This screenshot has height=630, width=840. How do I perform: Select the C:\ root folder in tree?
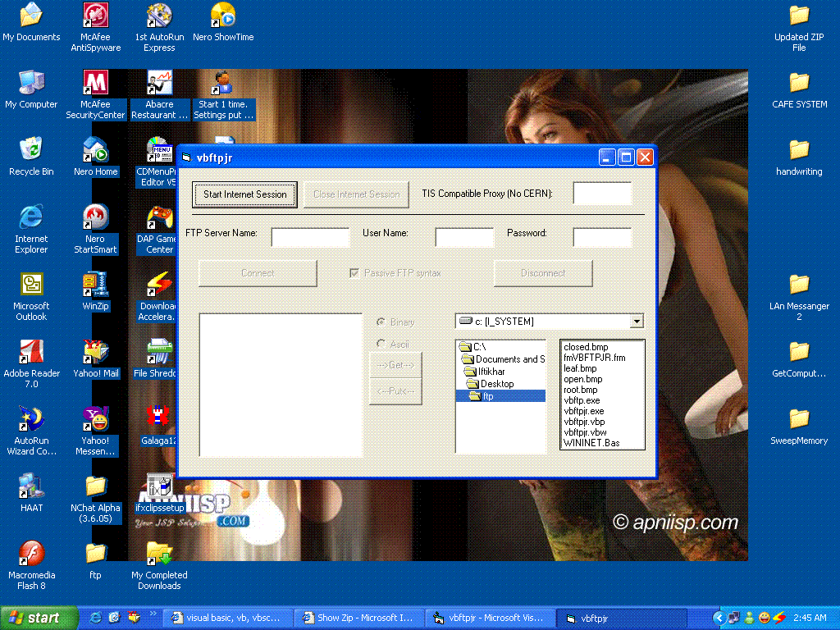pyautogui.click(x=479, y=347)
